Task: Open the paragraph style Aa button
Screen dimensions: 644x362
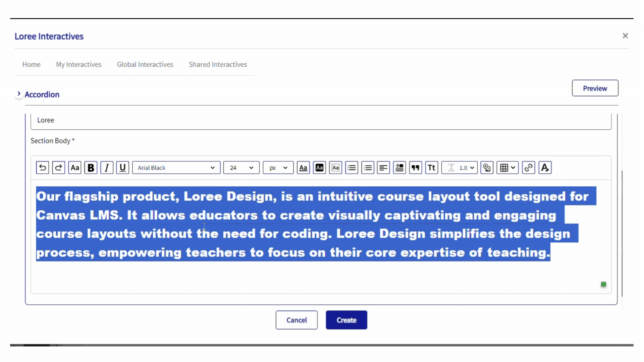Action: pos(75,168)
